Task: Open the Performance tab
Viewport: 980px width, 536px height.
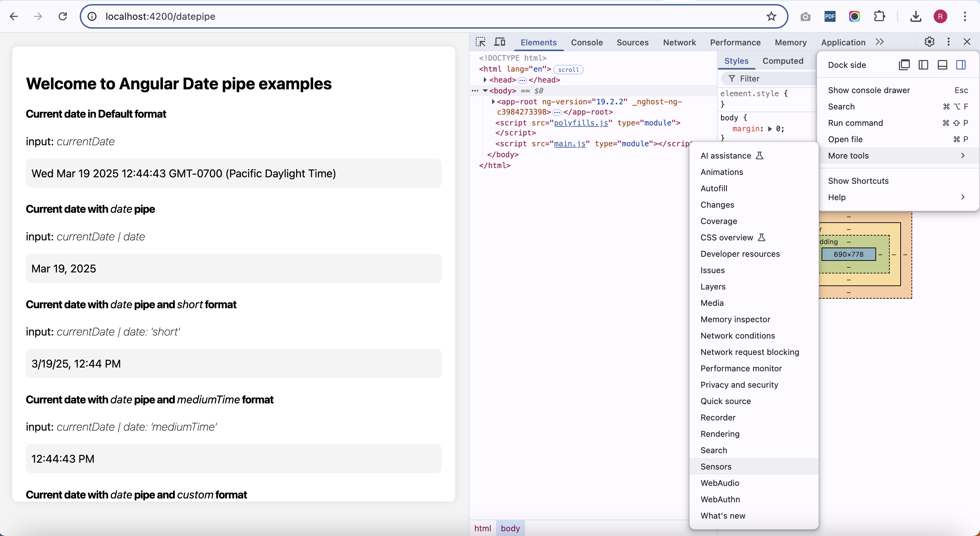Action: (735, 42)
